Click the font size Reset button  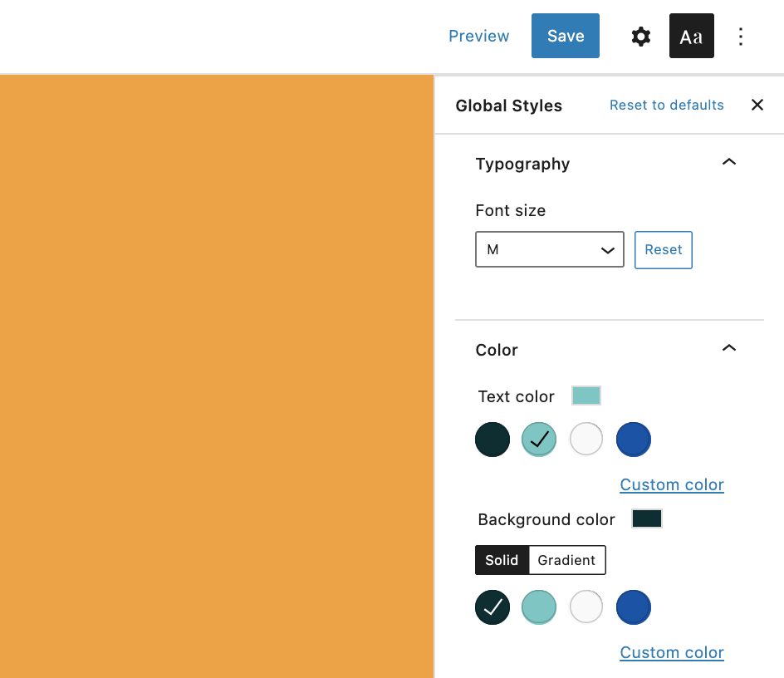(x=663, y=250)
